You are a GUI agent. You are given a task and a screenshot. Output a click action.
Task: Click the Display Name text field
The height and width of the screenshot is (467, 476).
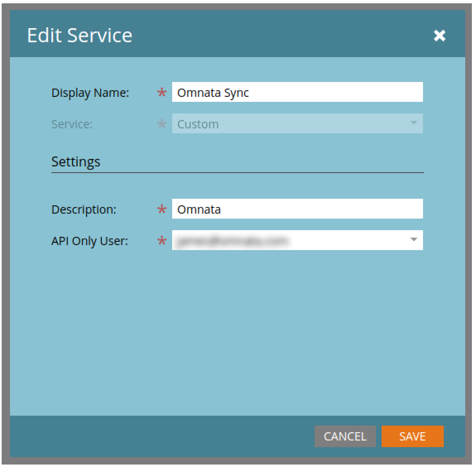coord(297,92)
